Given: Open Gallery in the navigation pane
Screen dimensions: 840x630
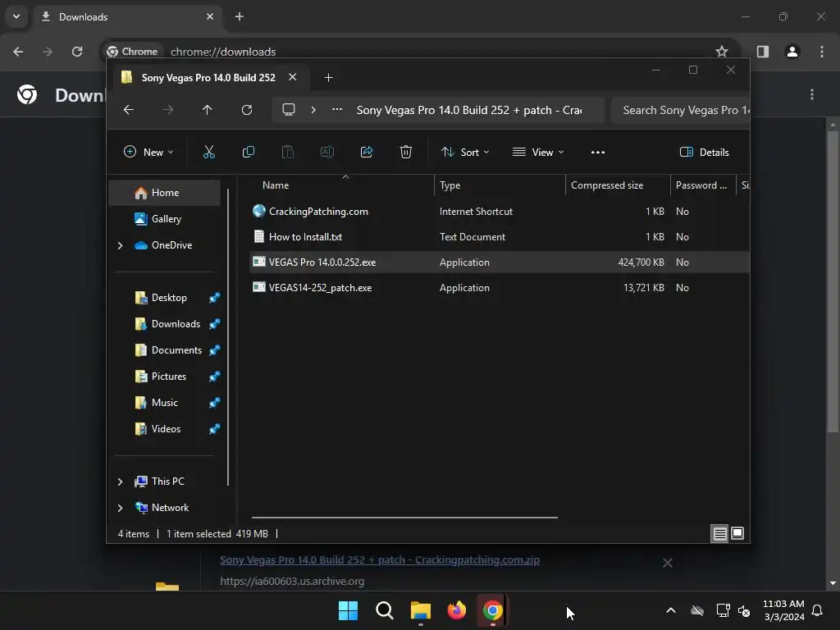Looking at the screenshot, I should pyautogui.click(x=164, y=219).
